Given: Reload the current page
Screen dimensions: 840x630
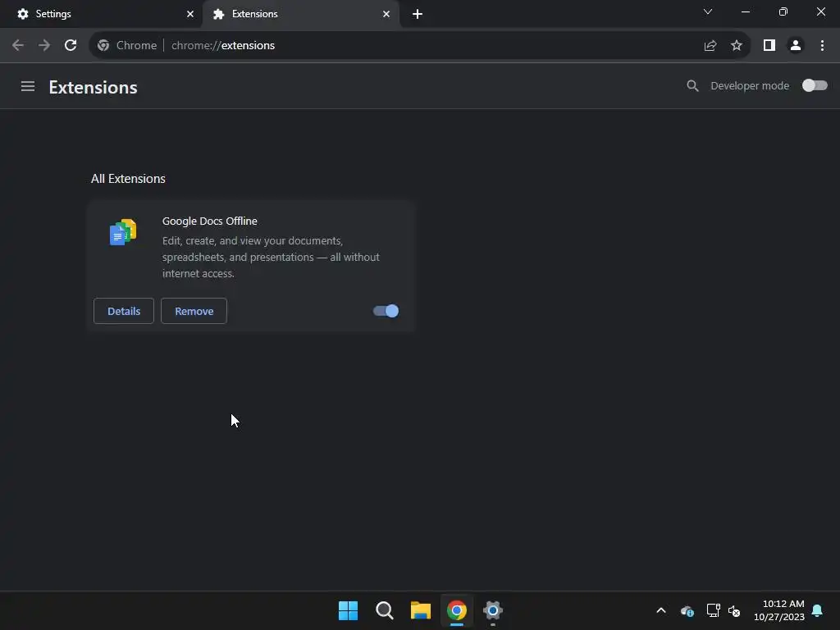Looking at the screenshot, I should pyautogui.click(x=71, y=45).
